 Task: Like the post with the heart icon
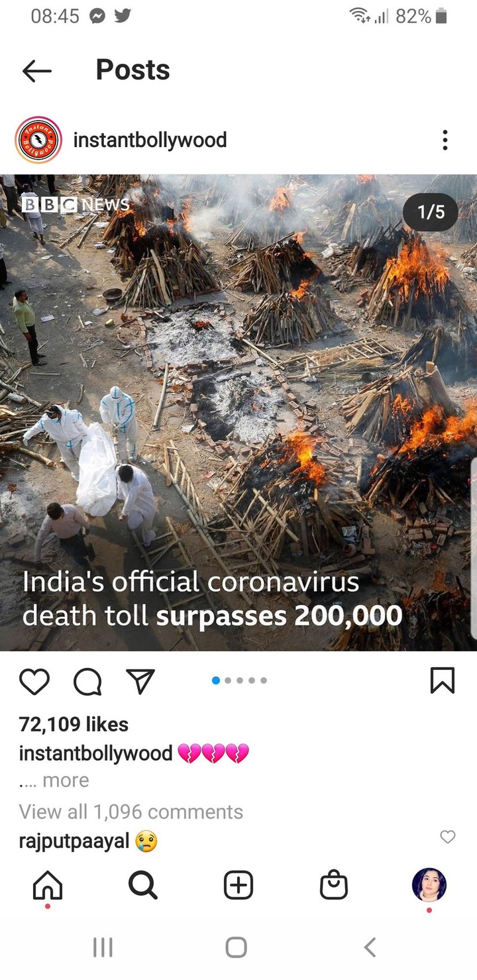34,681
